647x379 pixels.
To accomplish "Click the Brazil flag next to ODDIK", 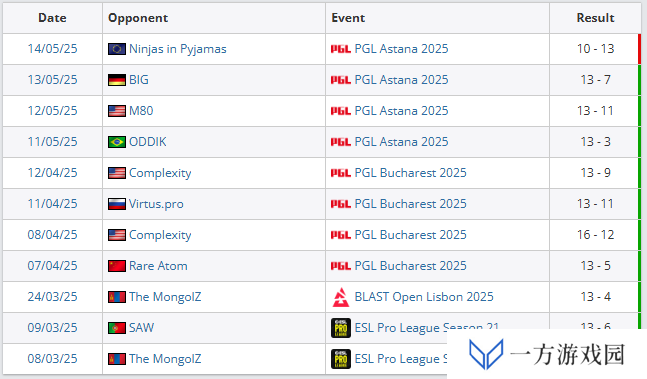I will click(x=117, y=142).
